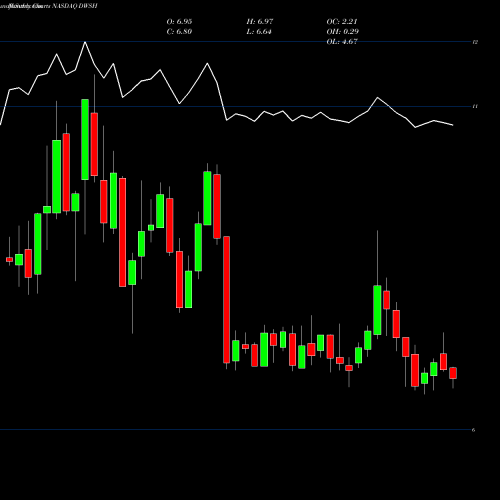The image size is (500, 500).
Task: Click the price axis label 6
Action: 474,430
